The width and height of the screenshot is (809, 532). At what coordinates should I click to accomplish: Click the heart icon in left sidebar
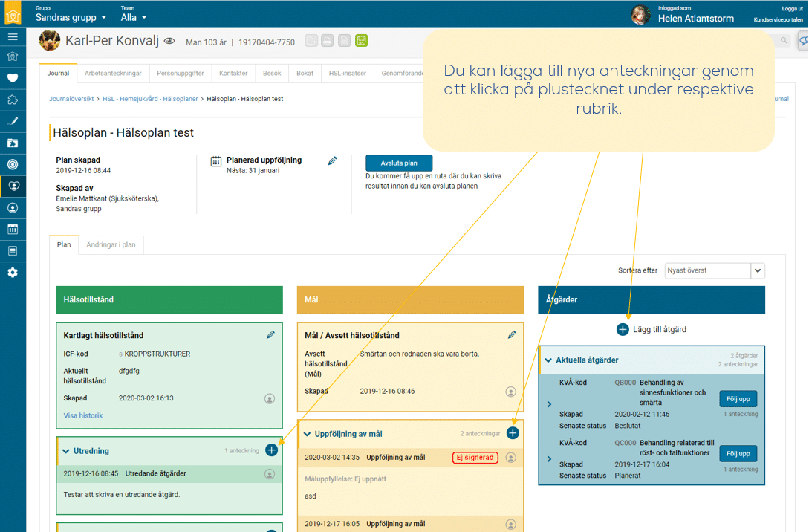click(x=13, y=77)
